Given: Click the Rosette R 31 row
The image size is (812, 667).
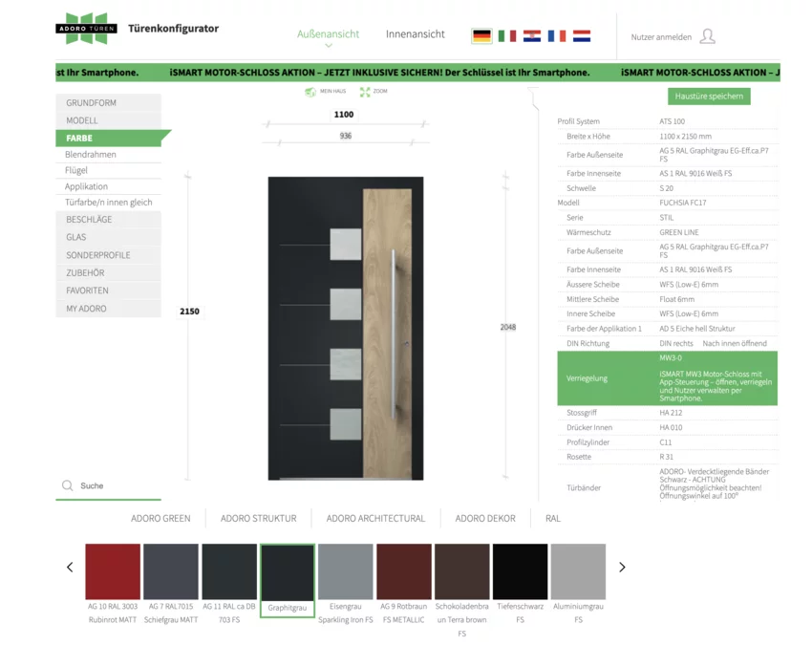Looking at the screenshot, I should (x=667, y=457).
